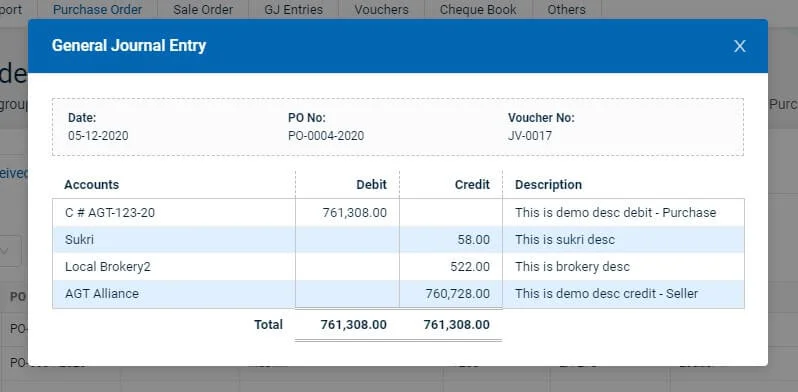Open the GJ Entries tab

(294, 9)
